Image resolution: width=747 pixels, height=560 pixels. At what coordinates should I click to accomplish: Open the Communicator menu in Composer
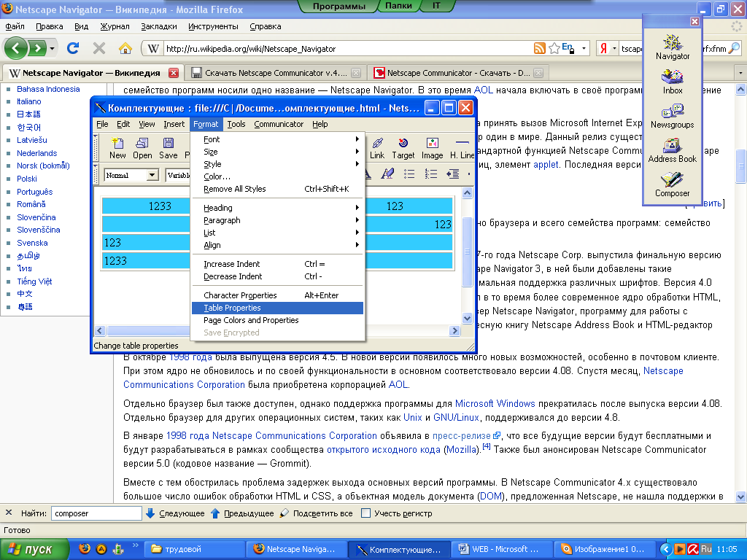click(x=279, y=124)
